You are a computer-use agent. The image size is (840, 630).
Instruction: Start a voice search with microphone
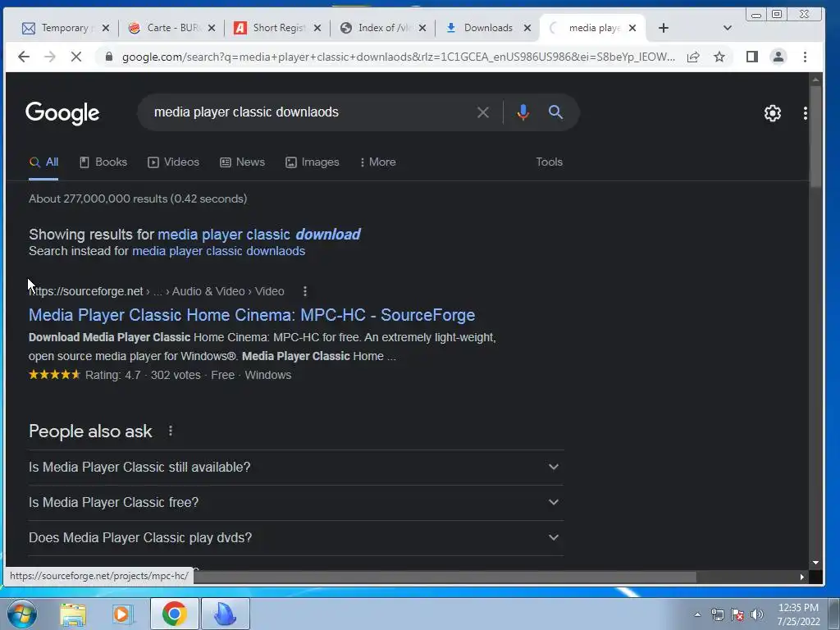pyautogui.click(x=523, y=112)
